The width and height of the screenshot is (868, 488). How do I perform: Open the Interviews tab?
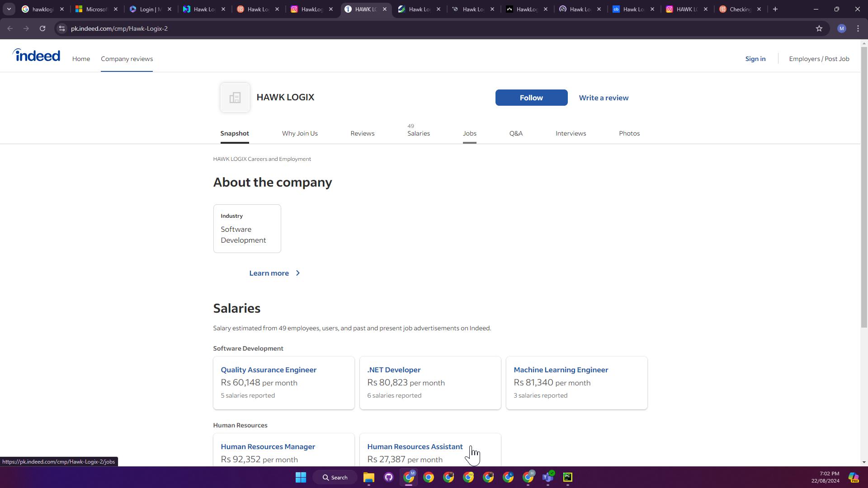click(x=571, y=133)
